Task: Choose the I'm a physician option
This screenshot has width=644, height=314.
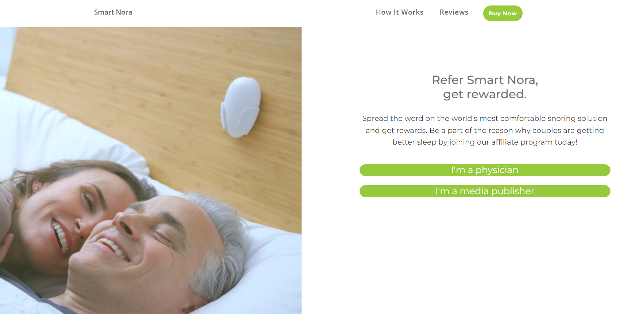Action: click(x=485, y=170)
